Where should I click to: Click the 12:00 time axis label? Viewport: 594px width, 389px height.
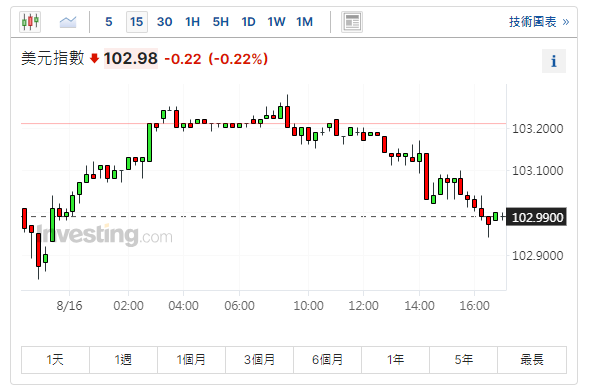(x=363, y=306)
